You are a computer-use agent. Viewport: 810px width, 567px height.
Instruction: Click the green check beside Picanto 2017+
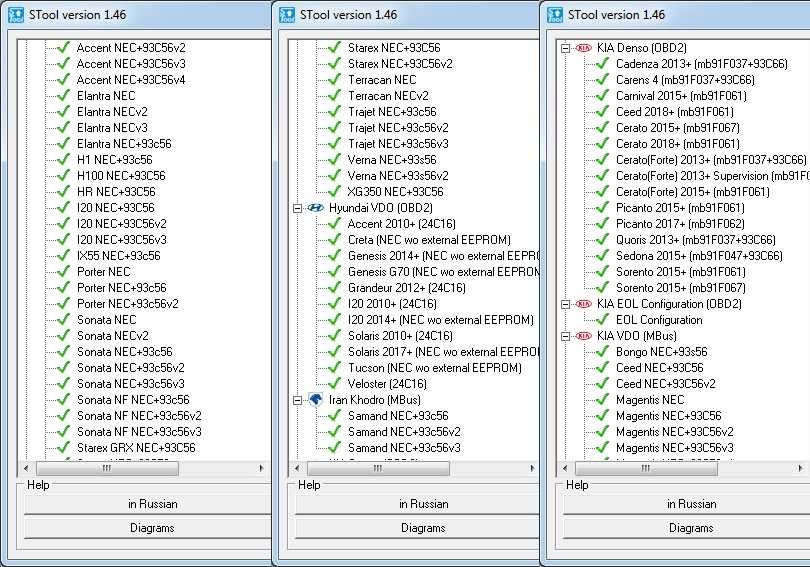(602, 224)
